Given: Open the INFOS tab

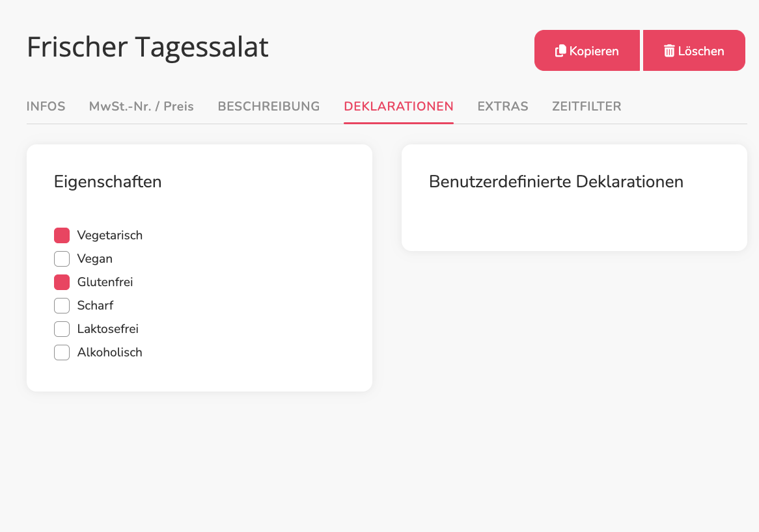Looking at the screenshot, I should point(46,107).
